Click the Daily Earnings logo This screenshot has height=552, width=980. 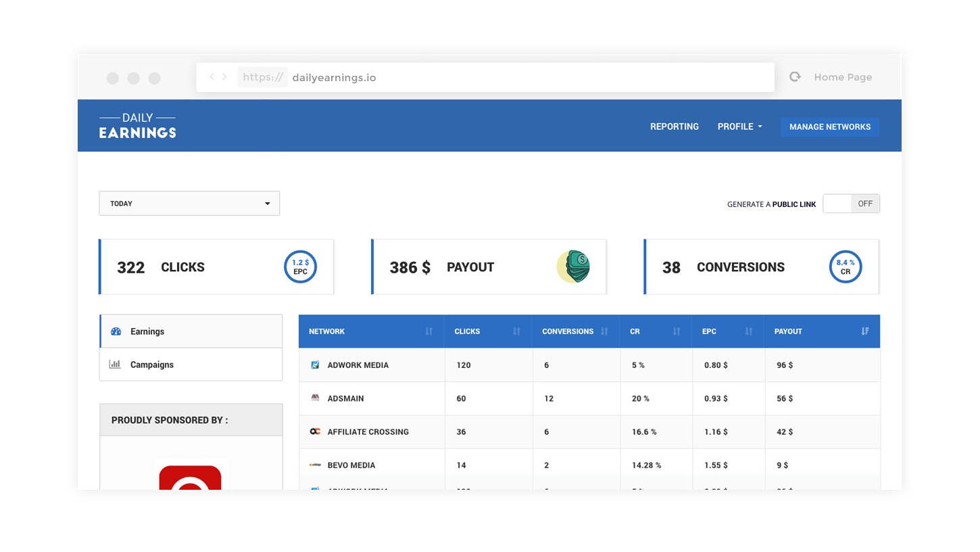coord(137,125)
